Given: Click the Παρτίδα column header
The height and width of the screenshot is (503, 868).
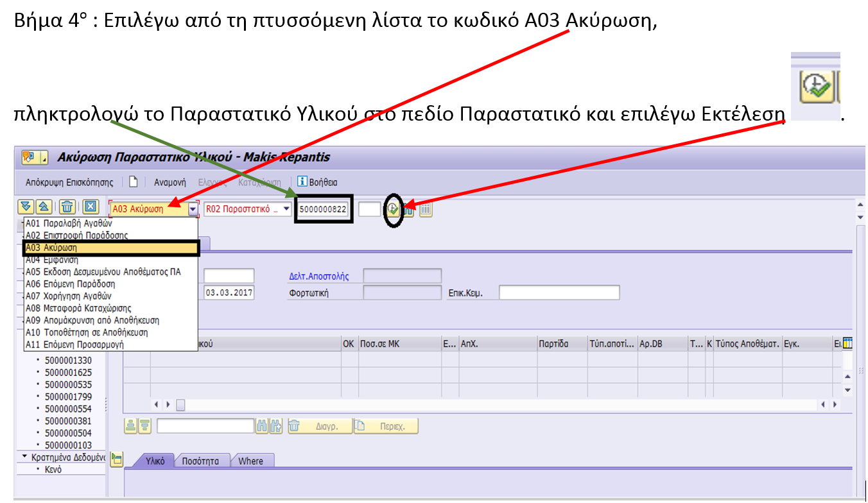Looking at the screenshot, I should (562, 344).
